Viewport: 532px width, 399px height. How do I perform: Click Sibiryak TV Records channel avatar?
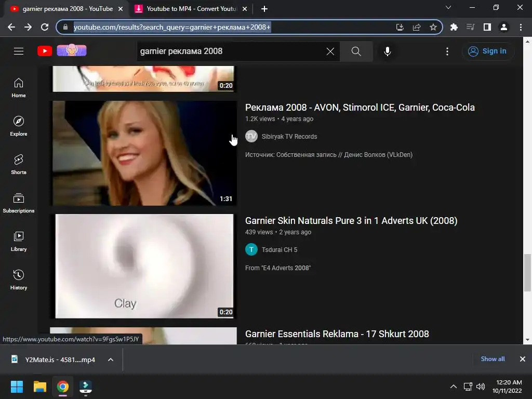[251, 137]
